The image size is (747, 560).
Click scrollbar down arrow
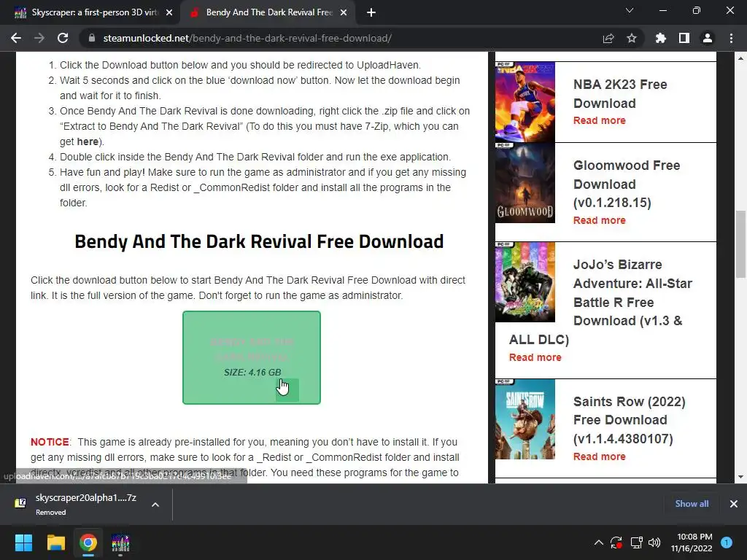pos(740,477)
